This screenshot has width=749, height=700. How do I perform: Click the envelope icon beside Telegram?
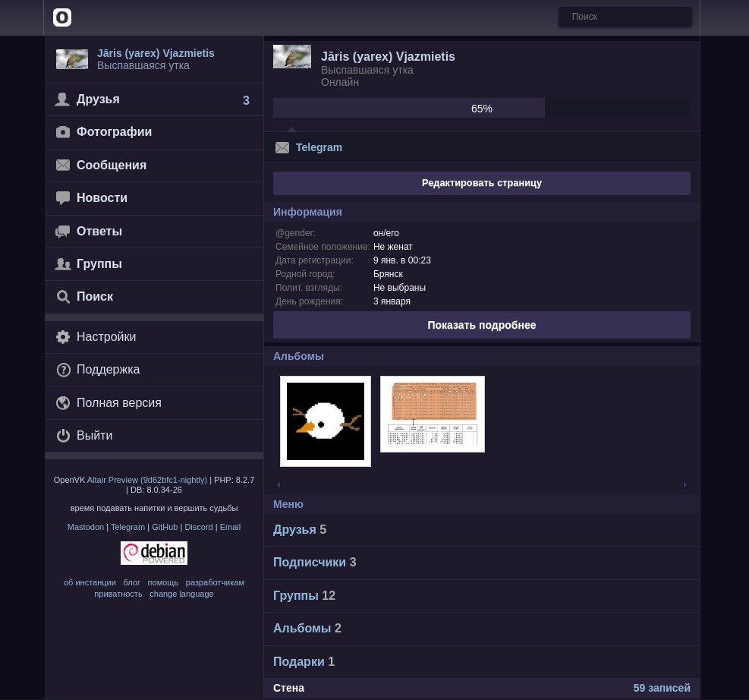(282, 147)
